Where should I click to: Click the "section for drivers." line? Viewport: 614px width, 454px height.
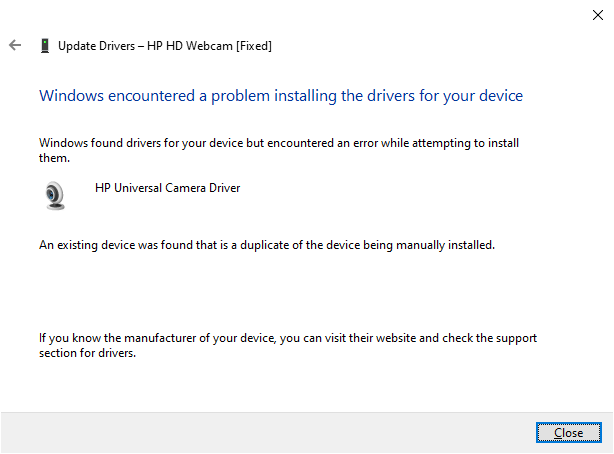point(87,353)
